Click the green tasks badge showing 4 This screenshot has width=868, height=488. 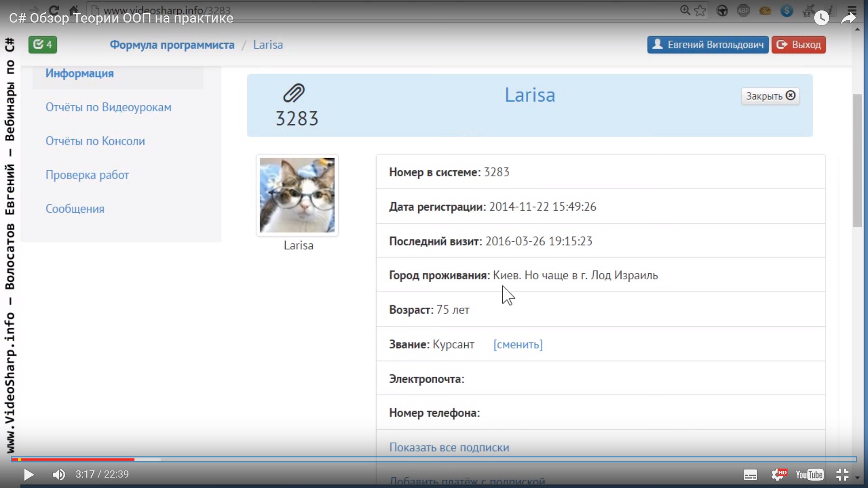43,45
